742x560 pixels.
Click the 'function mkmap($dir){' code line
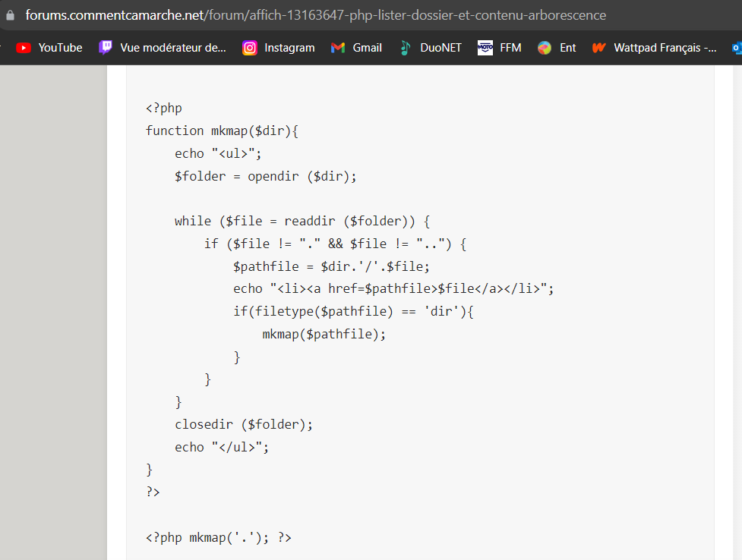tap(222, 131)
